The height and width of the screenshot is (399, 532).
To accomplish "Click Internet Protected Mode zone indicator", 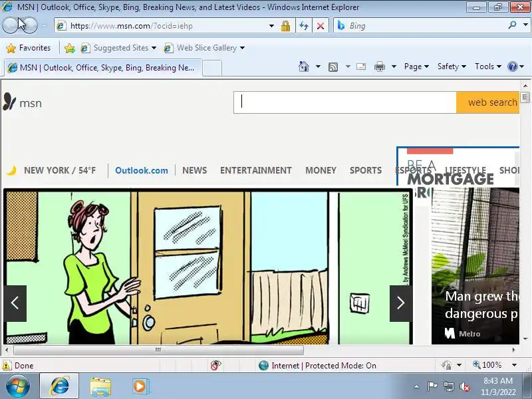I will point(317,365).
